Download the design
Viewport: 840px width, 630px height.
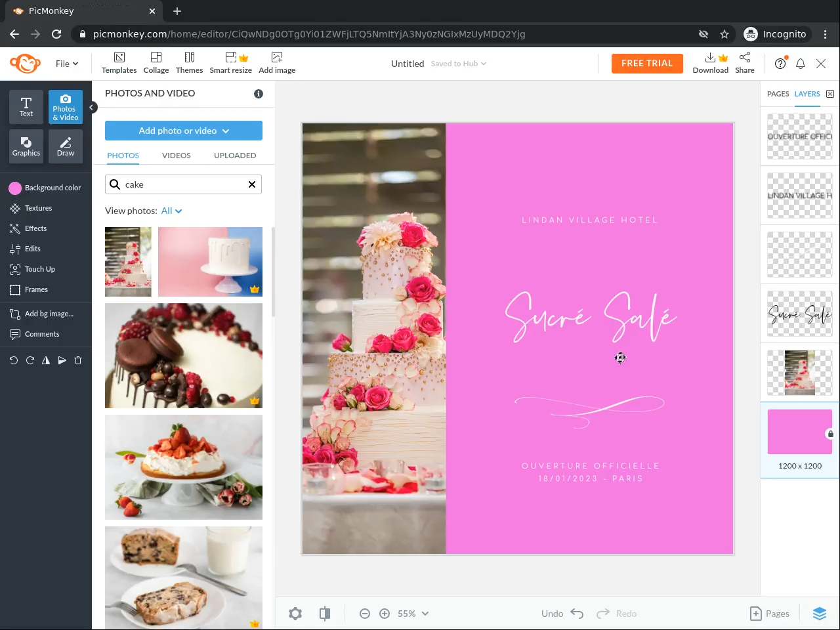(x=711, y=63)
